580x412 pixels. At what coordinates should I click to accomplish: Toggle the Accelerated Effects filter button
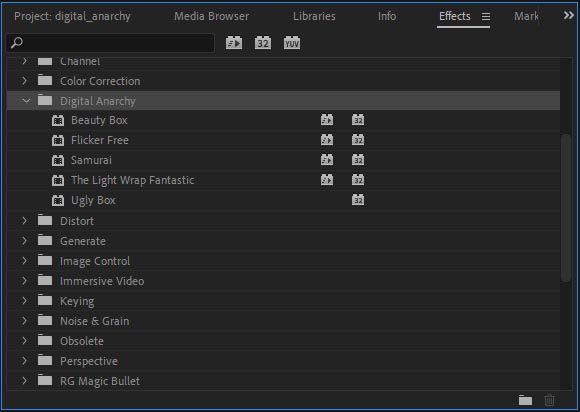tap(234, 43)
